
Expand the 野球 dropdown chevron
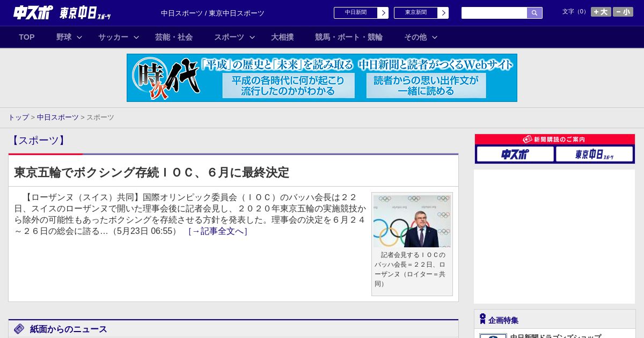79,37
